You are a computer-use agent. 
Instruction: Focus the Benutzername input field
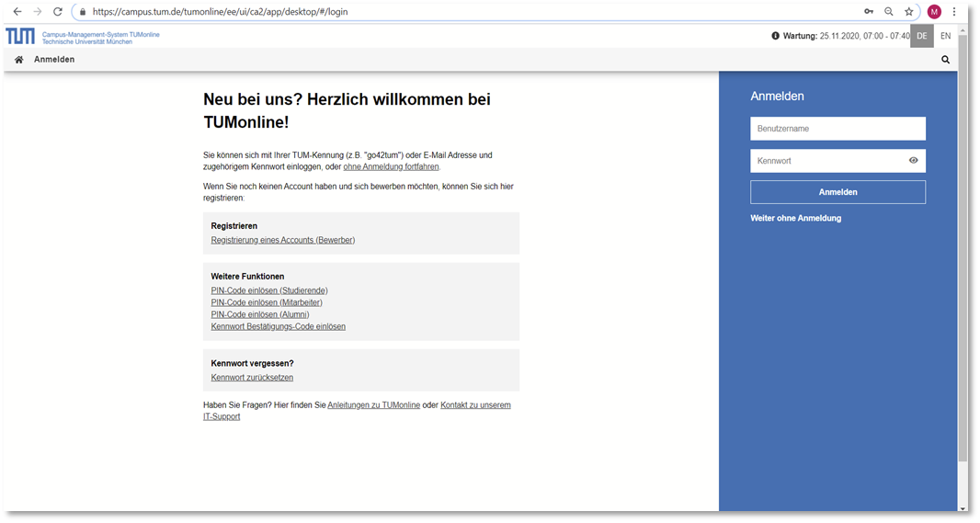(x=838, y=129)
